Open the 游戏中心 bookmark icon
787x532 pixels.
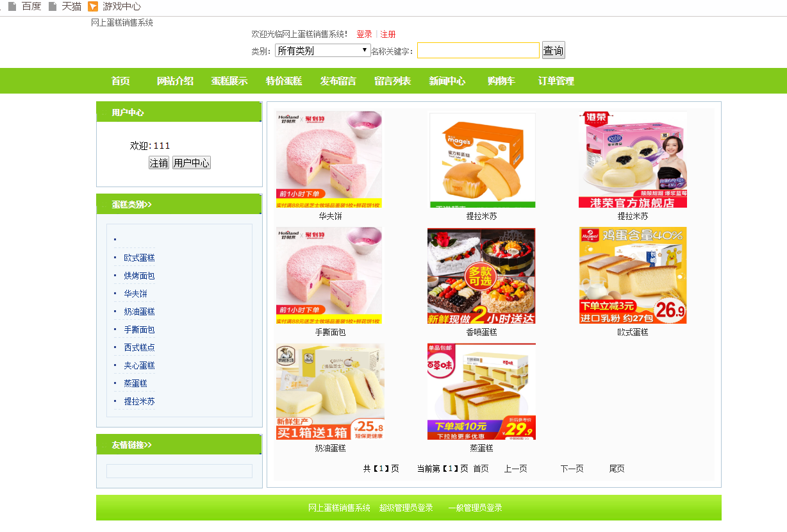[94, 6]
